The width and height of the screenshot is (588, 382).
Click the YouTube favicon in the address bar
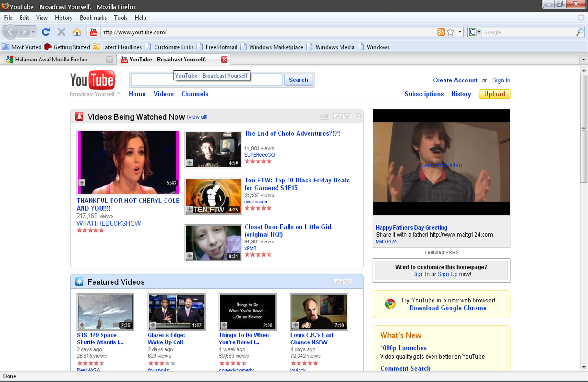pyautogui.click(x=94, y=32)
